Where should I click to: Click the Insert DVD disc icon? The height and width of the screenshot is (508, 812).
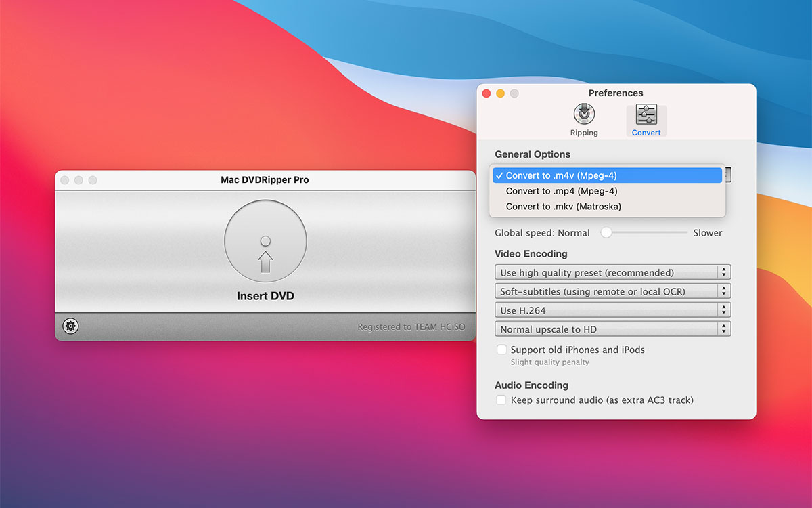coord(265,241)
